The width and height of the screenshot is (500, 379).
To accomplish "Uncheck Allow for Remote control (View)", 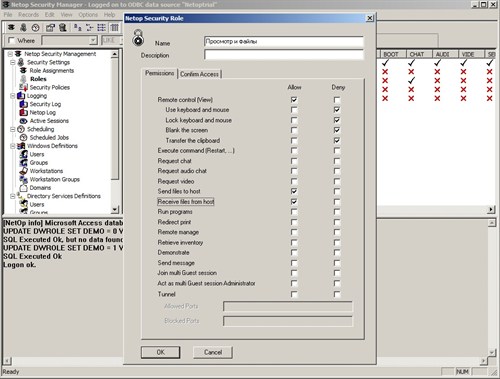I will [294, 99].
